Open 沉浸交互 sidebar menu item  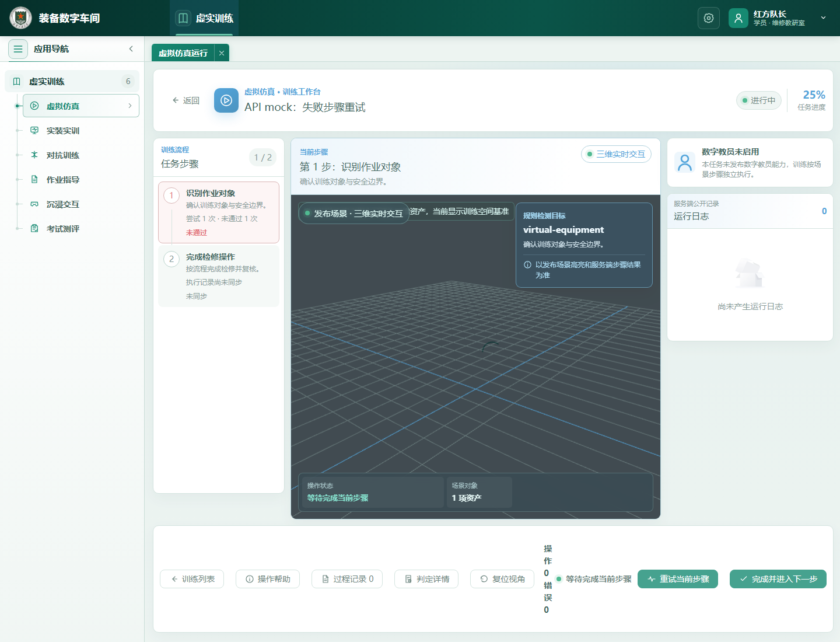coord(81,204)
